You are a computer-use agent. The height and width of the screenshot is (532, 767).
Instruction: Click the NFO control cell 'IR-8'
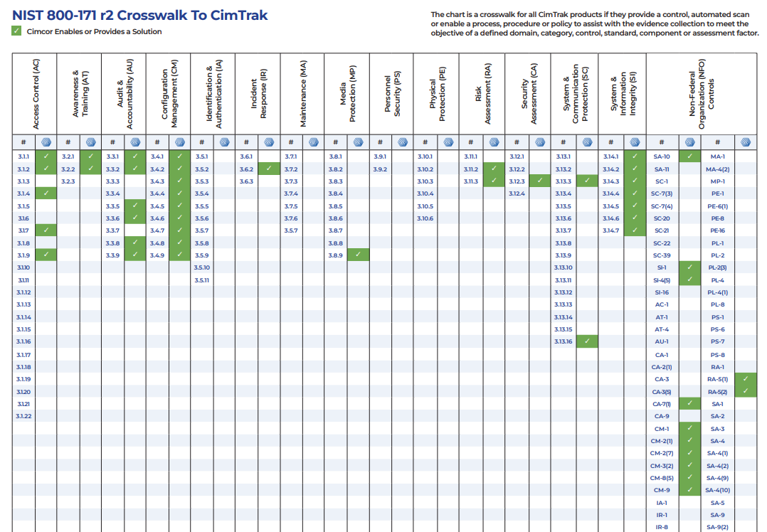click(x=662, y=527)
